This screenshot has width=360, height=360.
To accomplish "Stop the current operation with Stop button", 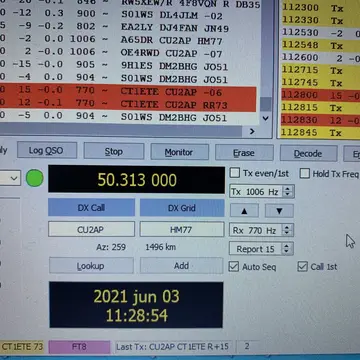I will coord(114,152).
